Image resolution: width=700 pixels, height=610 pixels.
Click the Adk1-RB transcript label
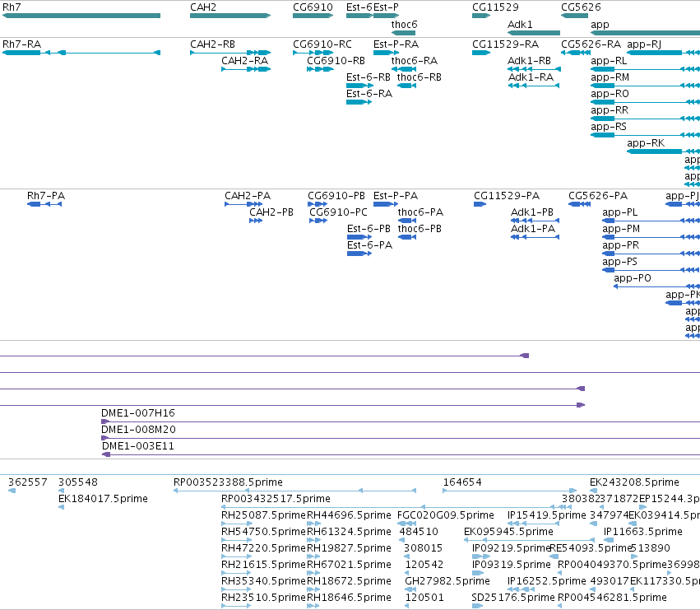click(x=530, y=61)
